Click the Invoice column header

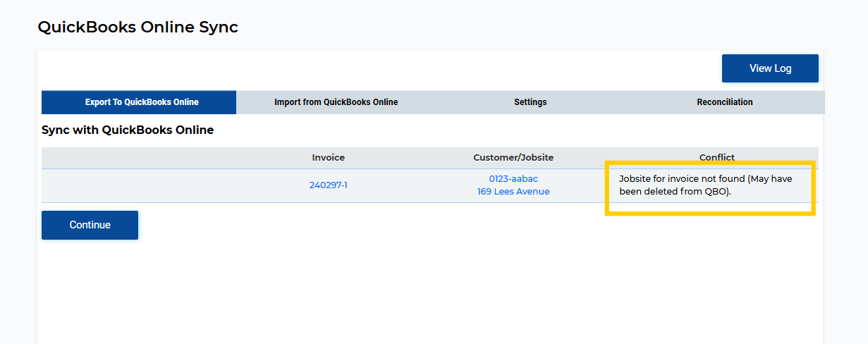(329, 158)
